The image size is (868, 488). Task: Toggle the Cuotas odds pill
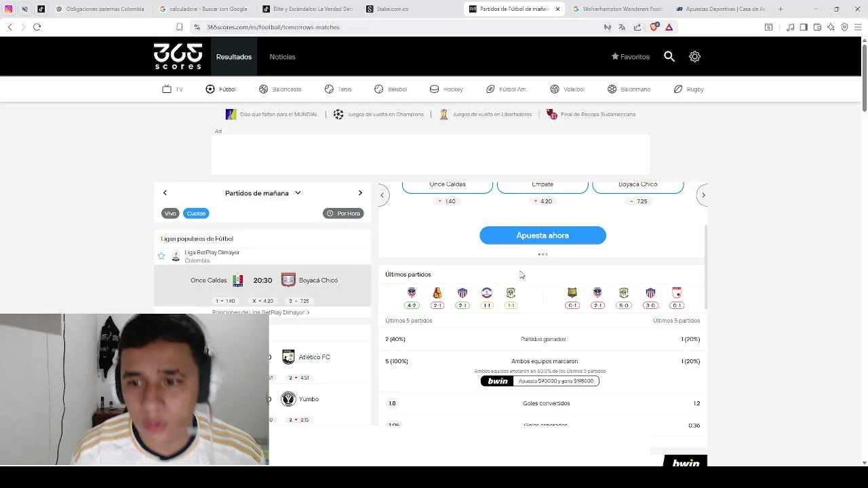tap(196, 213)
